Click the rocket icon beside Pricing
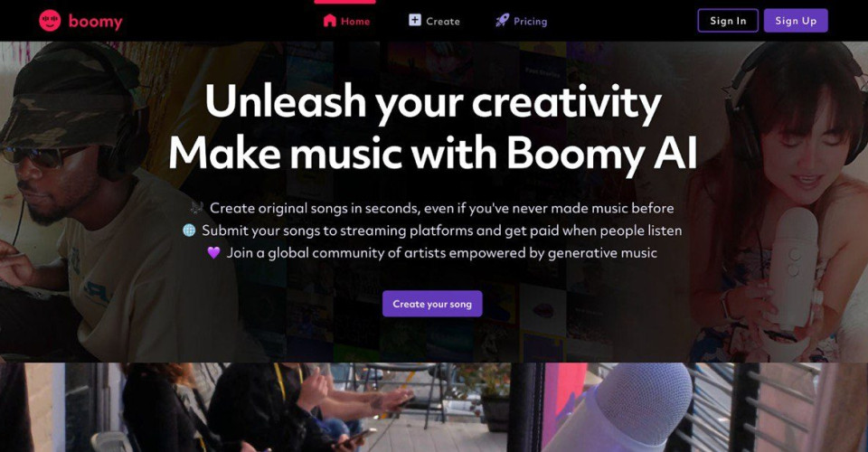Screen dimensions: 868x452 [502, 21]
